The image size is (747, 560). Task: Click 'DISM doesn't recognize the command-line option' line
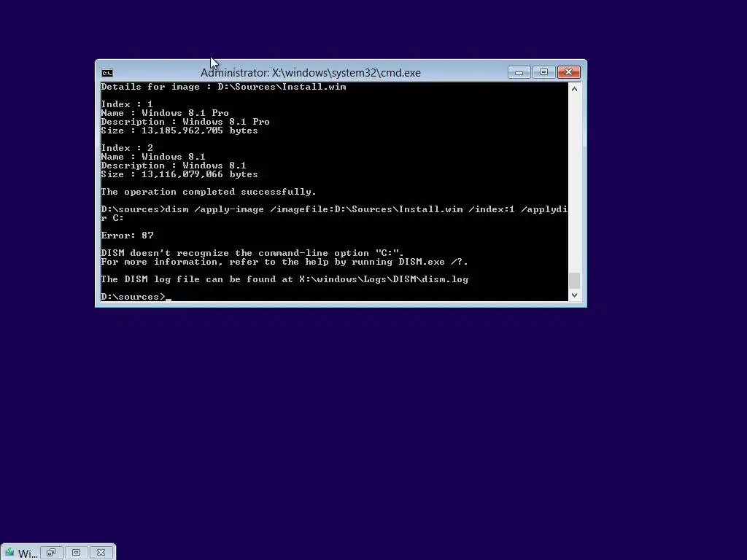tap(252, 253)
